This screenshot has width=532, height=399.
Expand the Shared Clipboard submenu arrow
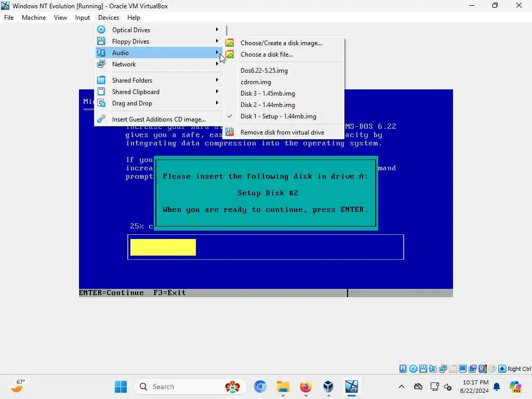tap(217, 91)
